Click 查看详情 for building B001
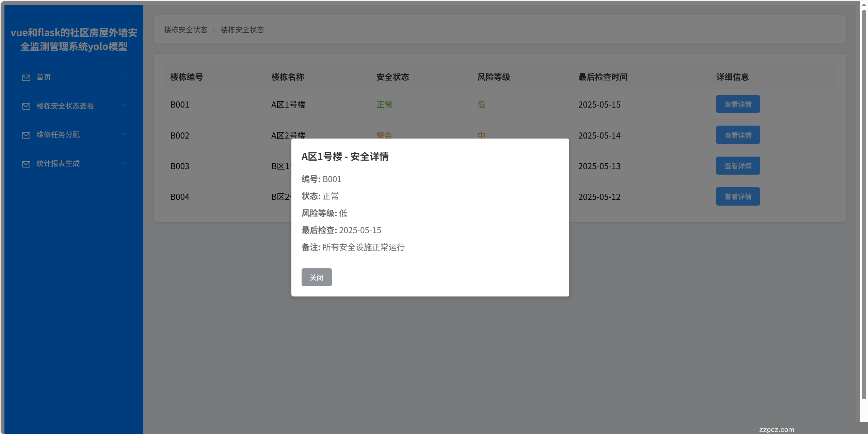Viewport: 868px width, 434px height. click(x=738, y=104)
